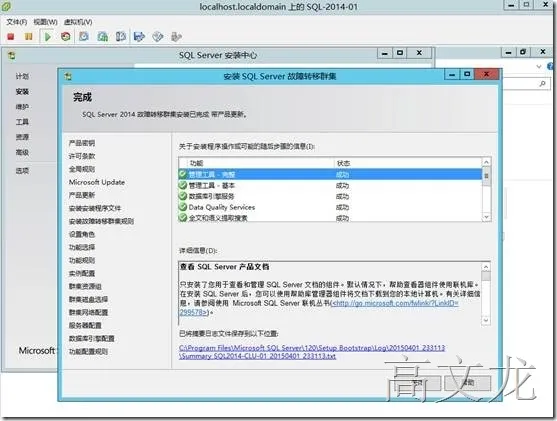Revert to the current snapshot

pos(103,36)
